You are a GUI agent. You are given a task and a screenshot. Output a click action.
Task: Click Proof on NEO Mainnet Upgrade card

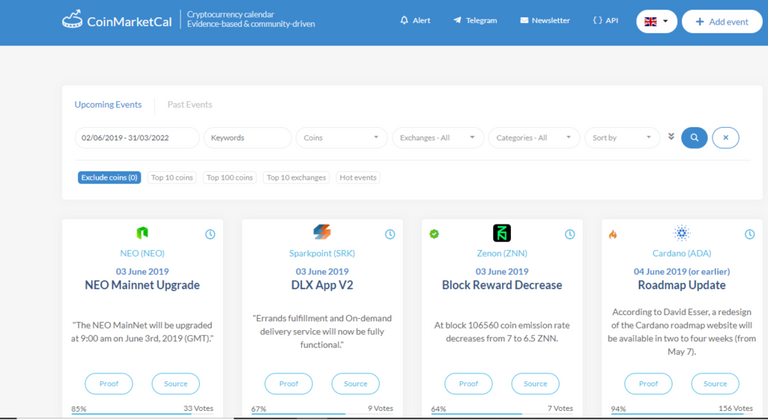pos(109,384)
